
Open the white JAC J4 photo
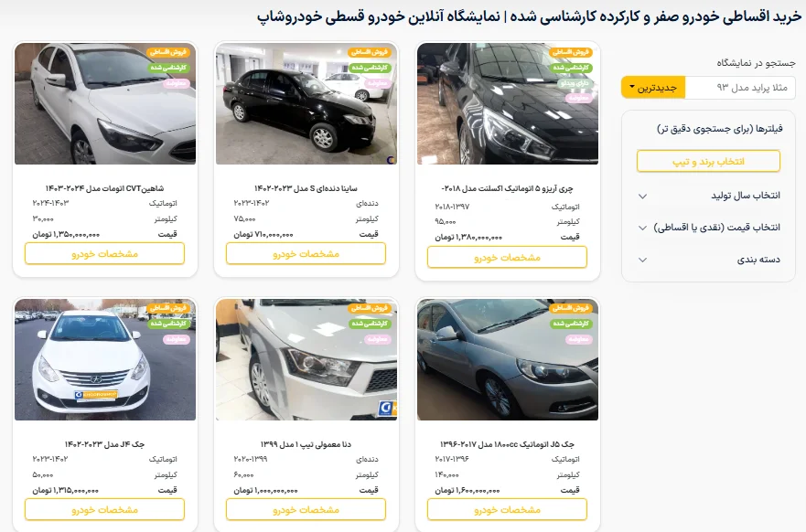(x=105, y=359)
